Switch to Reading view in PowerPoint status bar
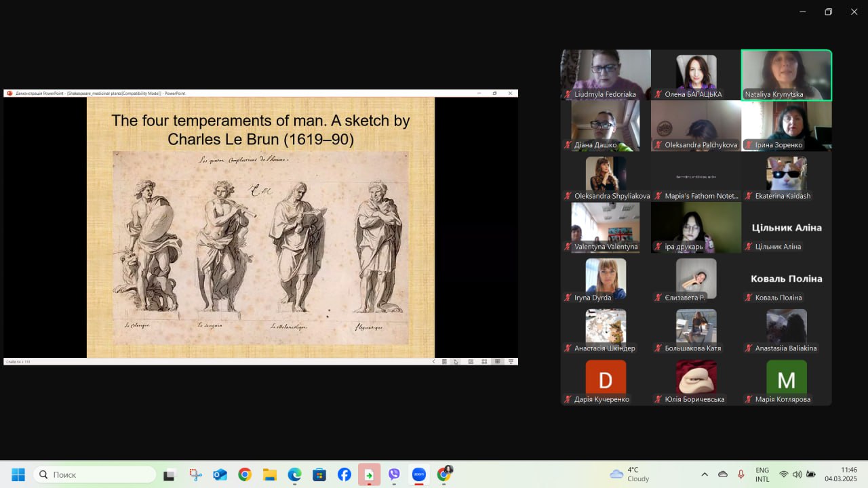 coord(498,362)
